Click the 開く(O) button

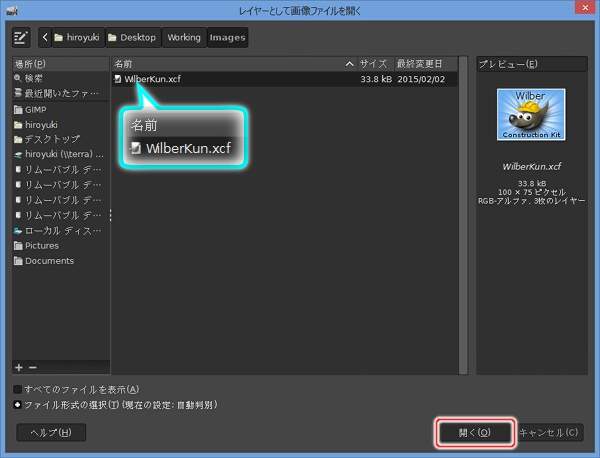[x=475, y=433]
